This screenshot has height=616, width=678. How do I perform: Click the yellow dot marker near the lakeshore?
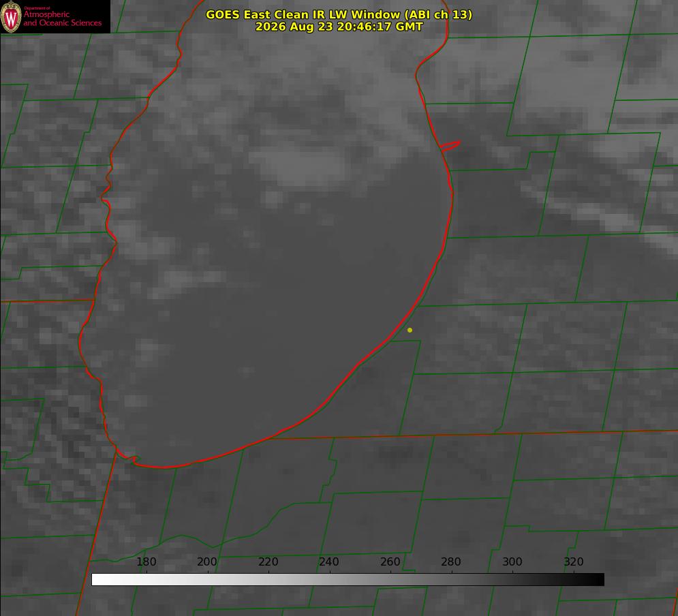[410, 330]
